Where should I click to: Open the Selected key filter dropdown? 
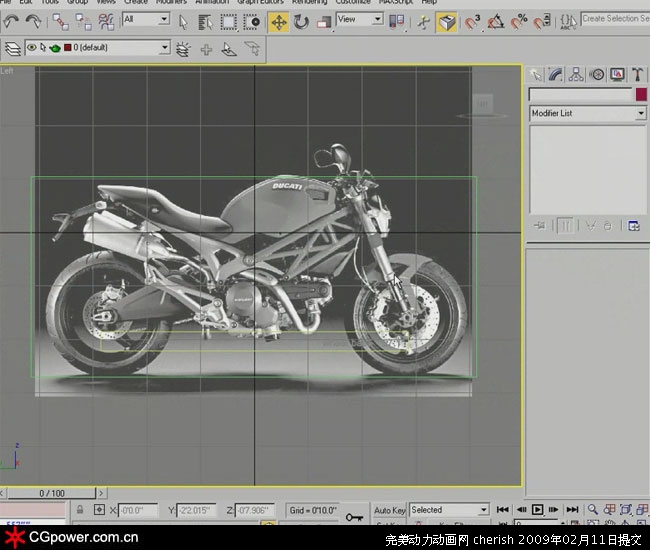449,510
